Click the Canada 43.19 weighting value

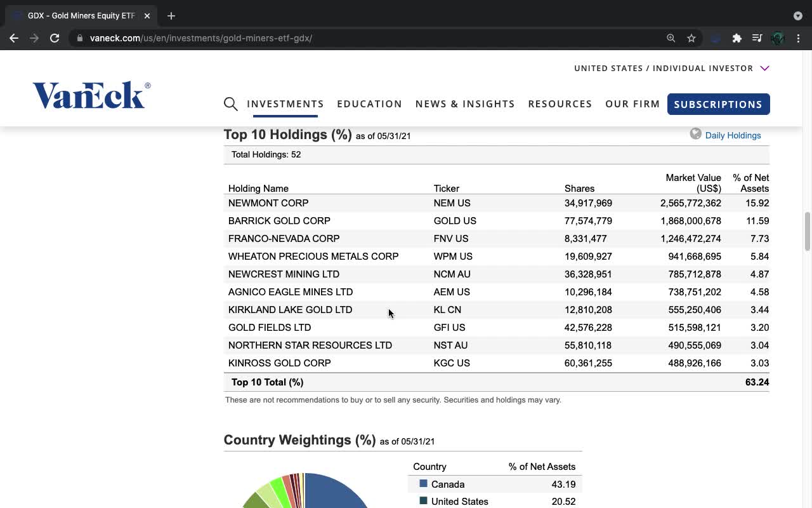tap(563, 484)
